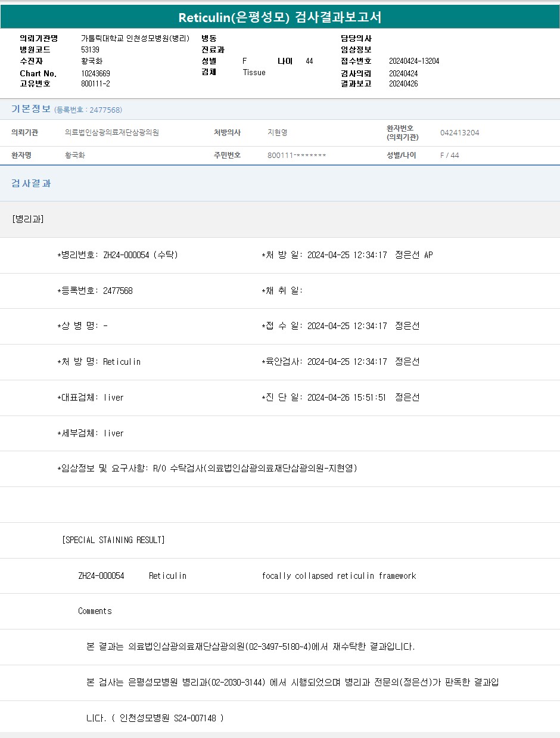Click the 검사결과 section heading

(x=31, y=184)
